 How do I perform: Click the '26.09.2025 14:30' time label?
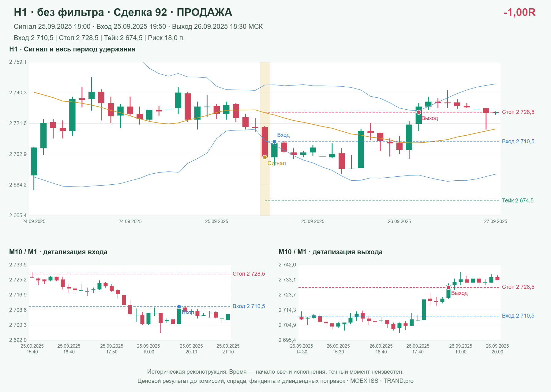(302, 349)
